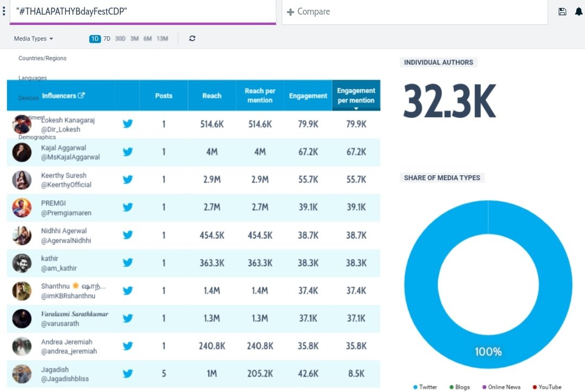Click the 32.3K individual authors figure

pos(449,101)
